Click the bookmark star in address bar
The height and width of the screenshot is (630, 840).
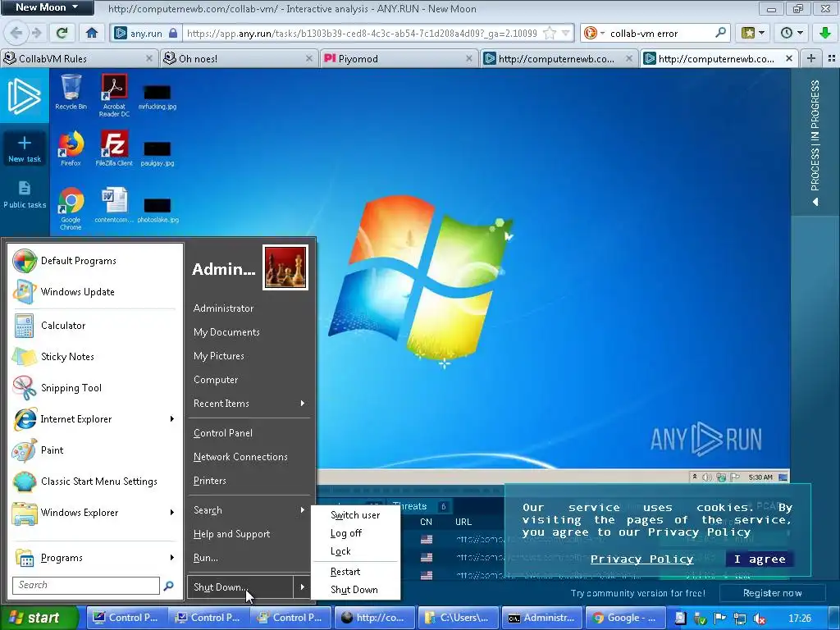(x=550, y=33)
